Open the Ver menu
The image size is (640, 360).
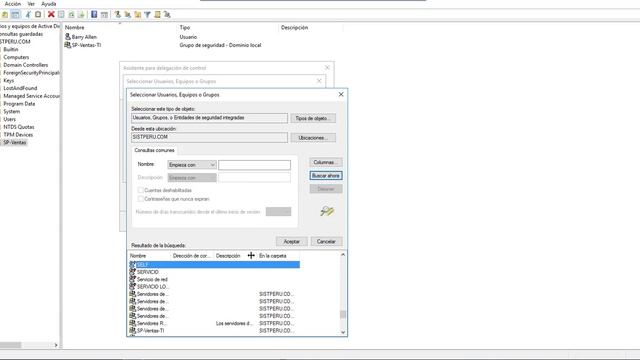tap(31, 4)
